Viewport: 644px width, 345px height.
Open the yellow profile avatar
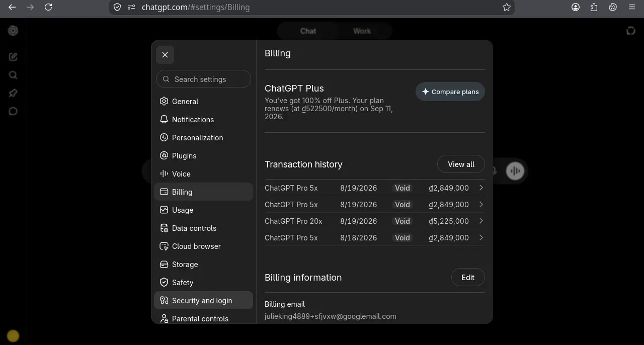coord(13,335)
